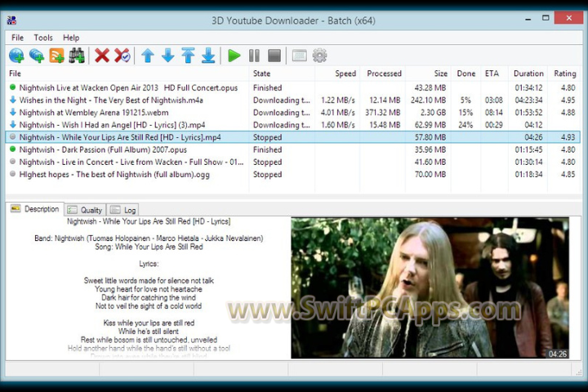Move item up with the up arrow
588x392 pixels.
[x=148, y=56]
